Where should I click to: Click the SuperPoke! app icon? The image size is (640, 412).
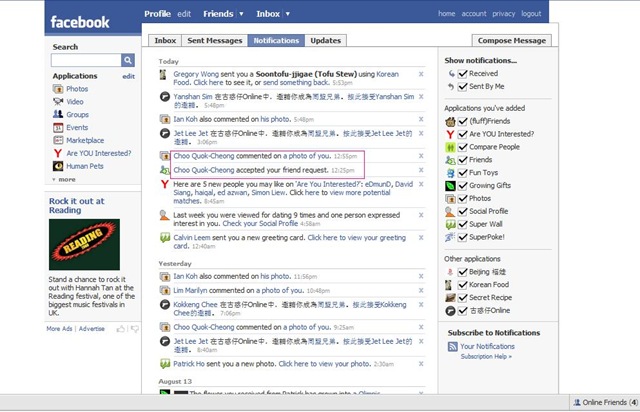click(x=450, y=237)
